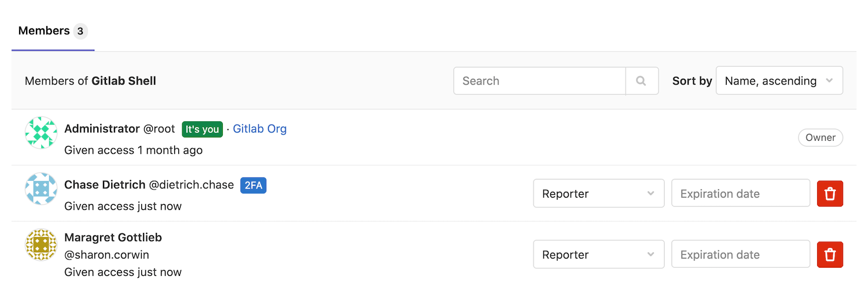Open Maragret Gottlieb's profile name link
The height and width of the screenshot is (295, 868).
pyautogui.click(x=113, y=237)
